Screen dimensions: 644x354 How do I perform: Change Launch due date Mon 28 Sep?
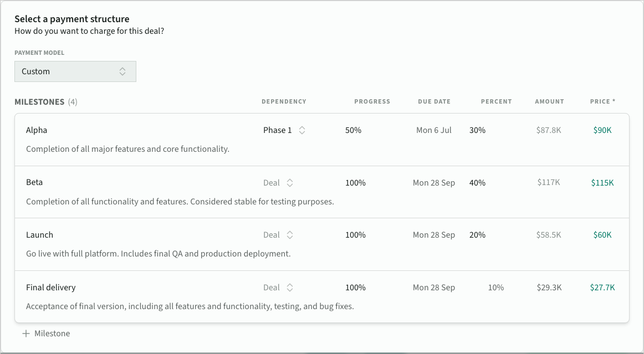point(433,235)
